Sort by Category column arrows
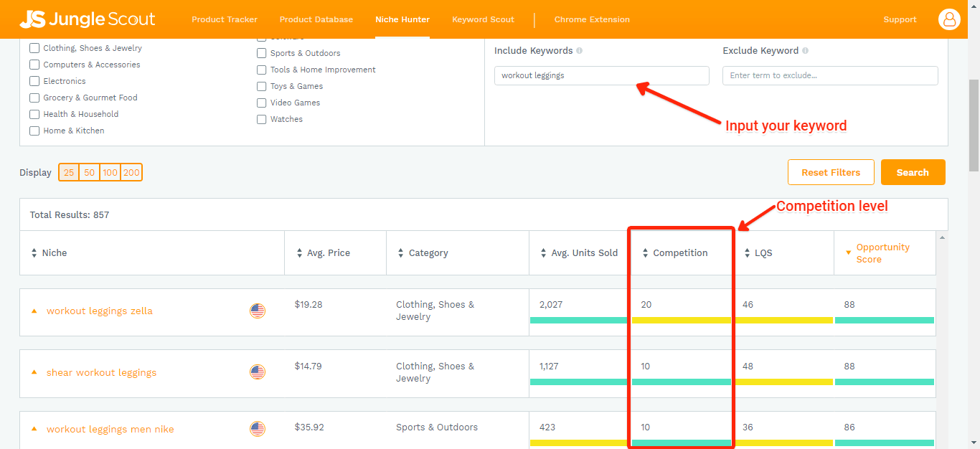 (401, 253)
